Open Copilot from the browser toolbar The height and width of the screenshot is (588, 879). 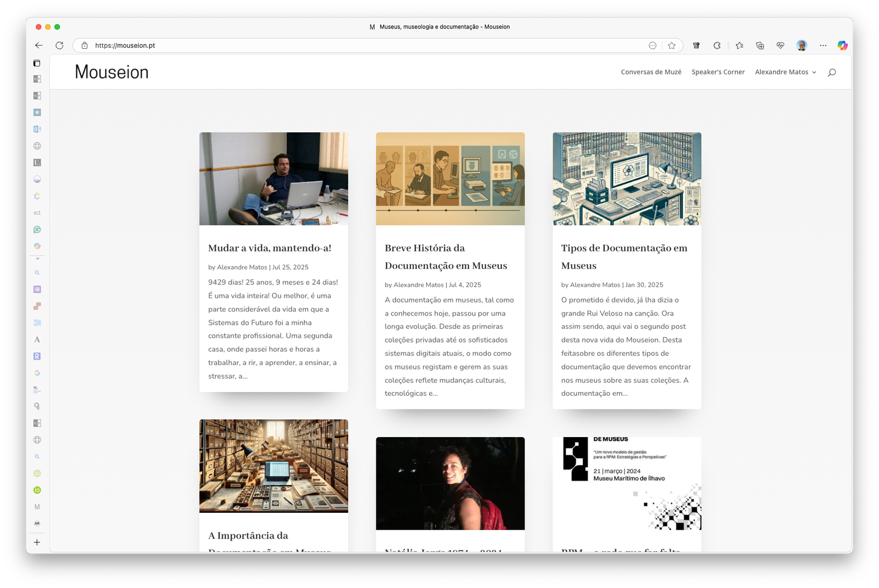(x=842, y=46)
